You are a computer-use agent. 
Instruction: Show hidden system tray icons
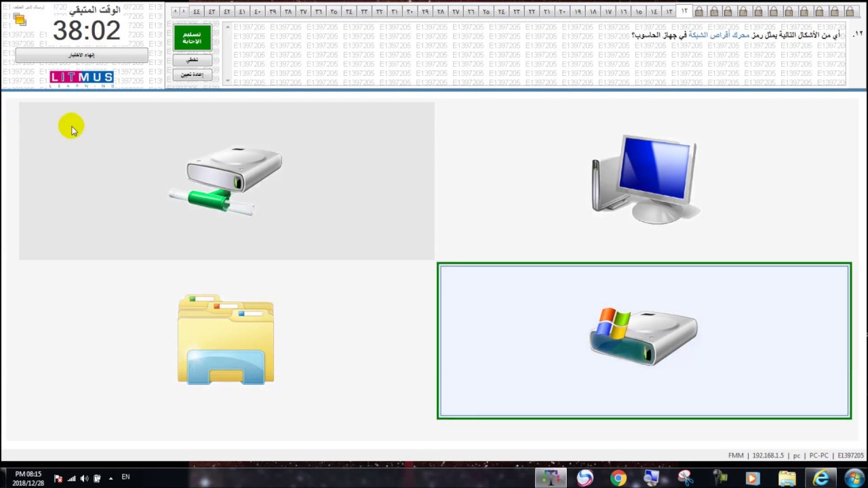point(111,479)
